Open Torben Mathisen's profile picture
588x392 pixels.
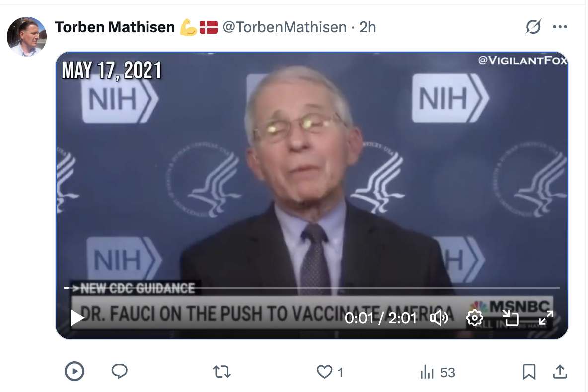point(26,36)
